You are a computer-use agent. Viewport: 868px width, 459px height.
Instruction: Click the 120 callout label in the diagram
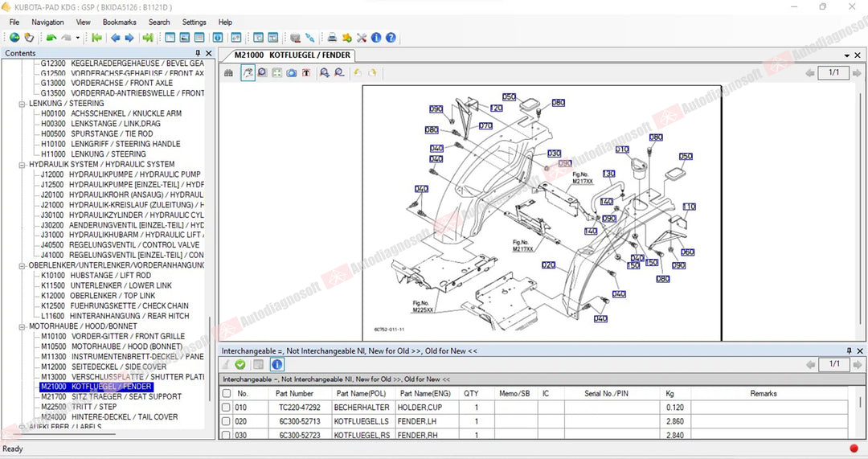point(496,108)
